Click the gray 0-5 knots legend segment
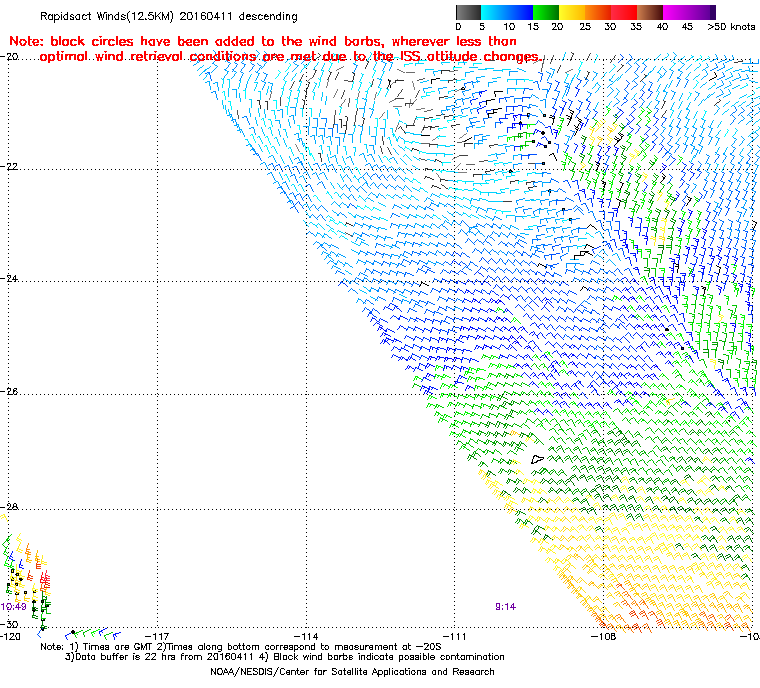Image resolution: width=760 pixels, height=688 pixels. (x=468, y=12)
